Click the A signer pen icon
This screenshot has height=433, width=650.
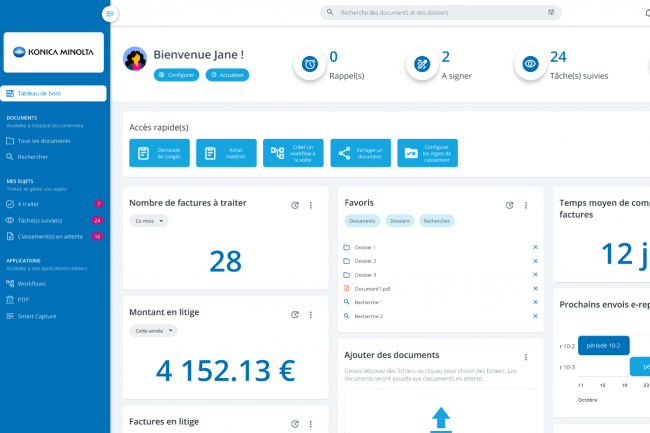click(x=422, y=64)
